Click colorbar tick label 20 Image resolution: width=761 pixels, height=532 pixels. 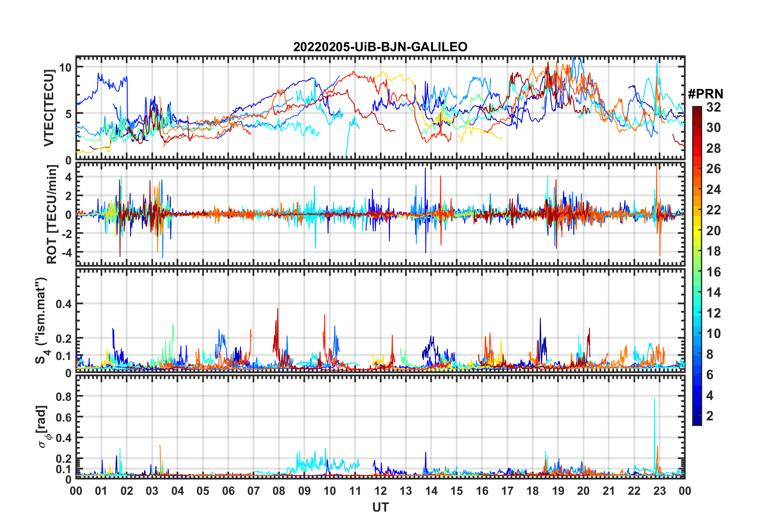coord(713,231)
